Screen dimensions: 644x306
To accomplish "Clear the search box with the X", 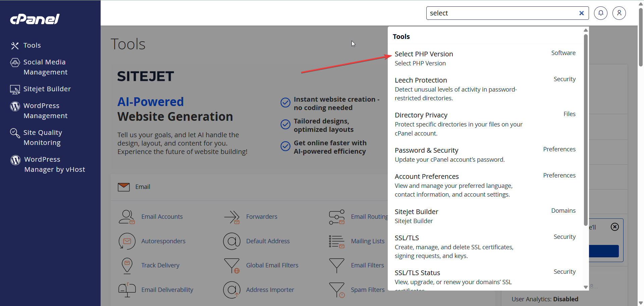I will point(582,13).
